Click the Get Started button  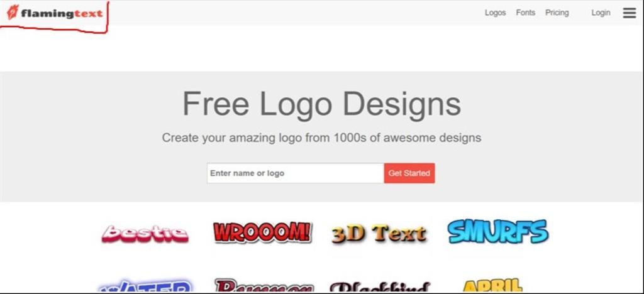pos(409,173)
